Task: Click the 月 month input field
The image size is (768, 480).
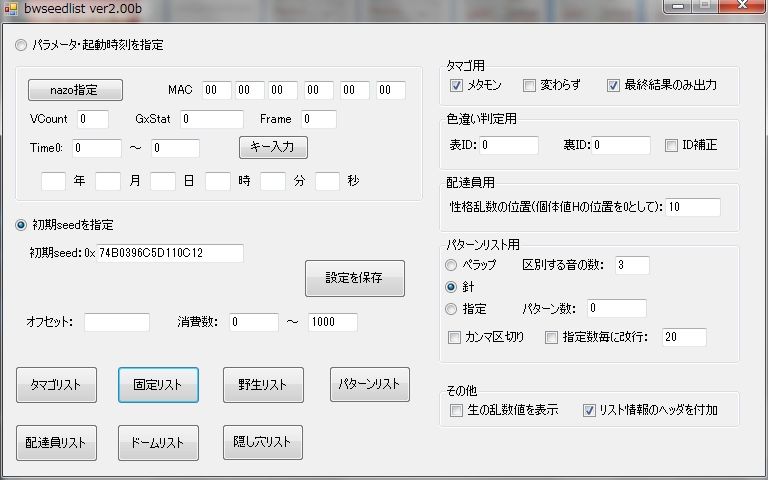Action: [108, 181]
